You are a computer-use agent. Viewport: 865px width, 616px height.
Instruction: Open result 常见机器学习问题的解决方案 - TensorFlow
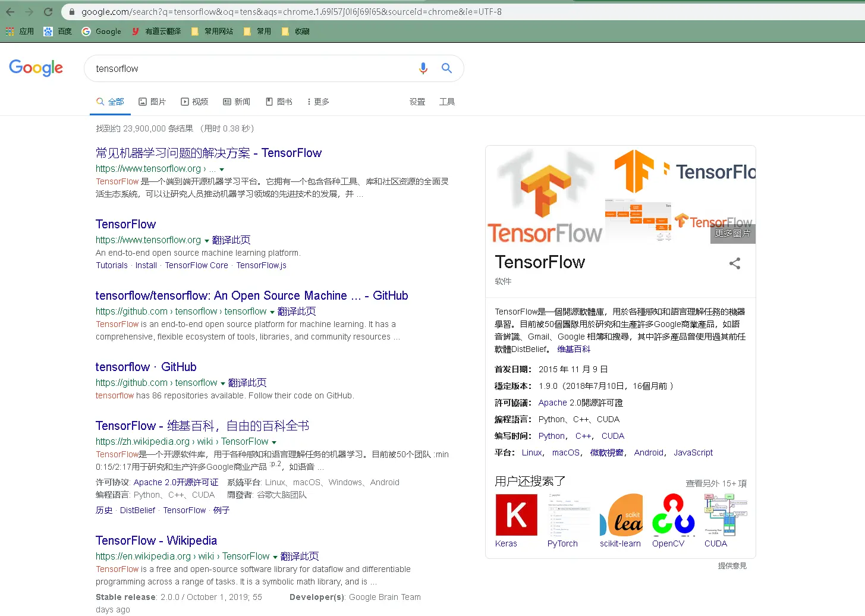209,153
